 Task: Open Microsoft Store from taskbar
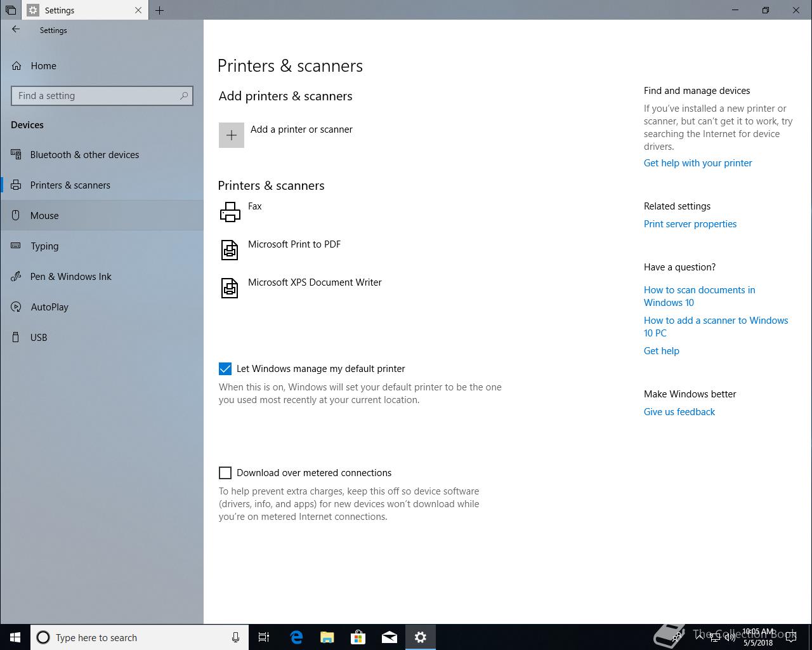tap(358, 637)
